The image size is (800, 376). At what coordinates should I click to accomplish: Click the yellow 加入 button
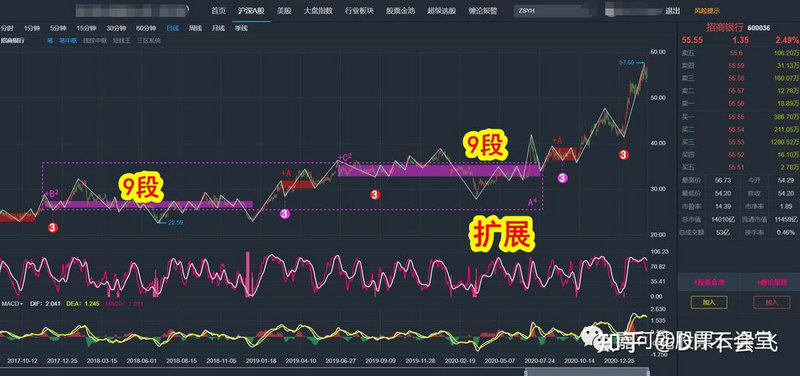709,303
